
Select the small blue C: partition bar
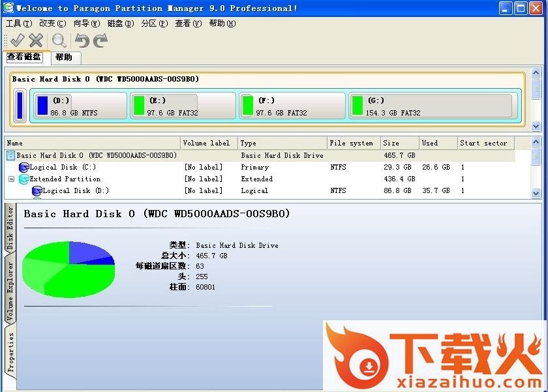(x=20, y=105)
